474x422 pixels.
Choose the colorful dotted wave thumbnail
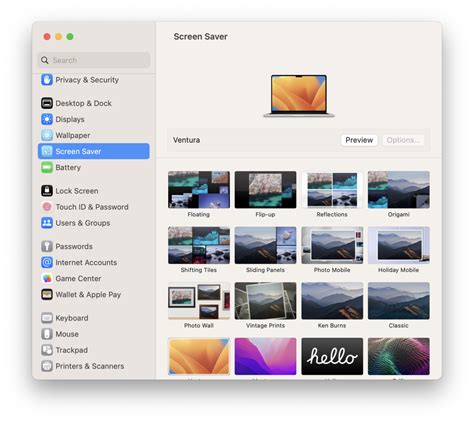click(399, 356)
